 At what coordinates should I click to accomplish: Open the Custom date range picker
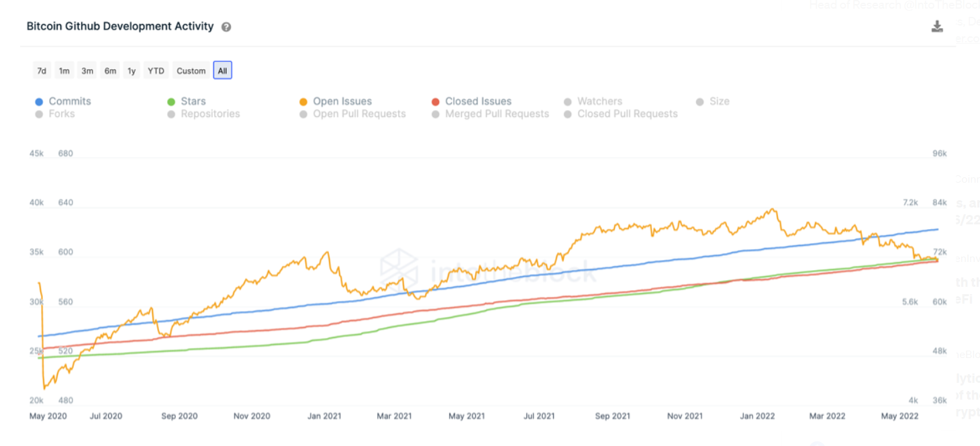point(191,71)
